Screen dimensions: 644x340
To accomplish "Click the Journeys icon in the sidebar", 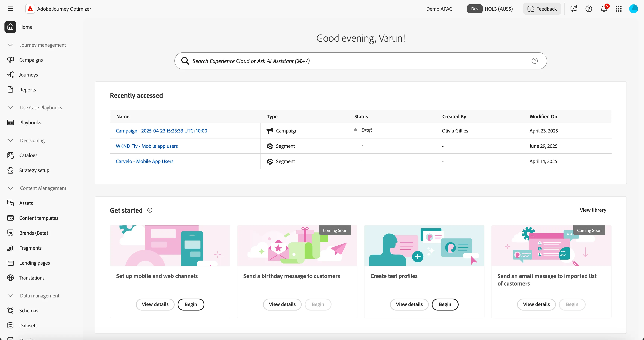I will (10, 75).
